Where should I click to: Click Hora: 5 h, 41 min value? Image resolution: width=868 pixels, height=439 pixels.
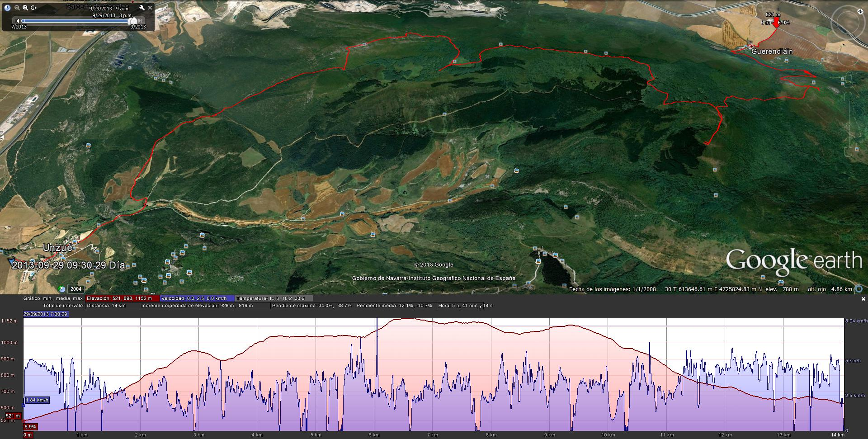coord(465,306)
